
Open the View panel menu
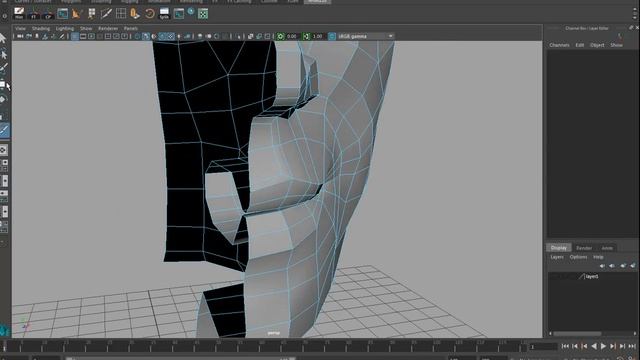tap(20, 29)
